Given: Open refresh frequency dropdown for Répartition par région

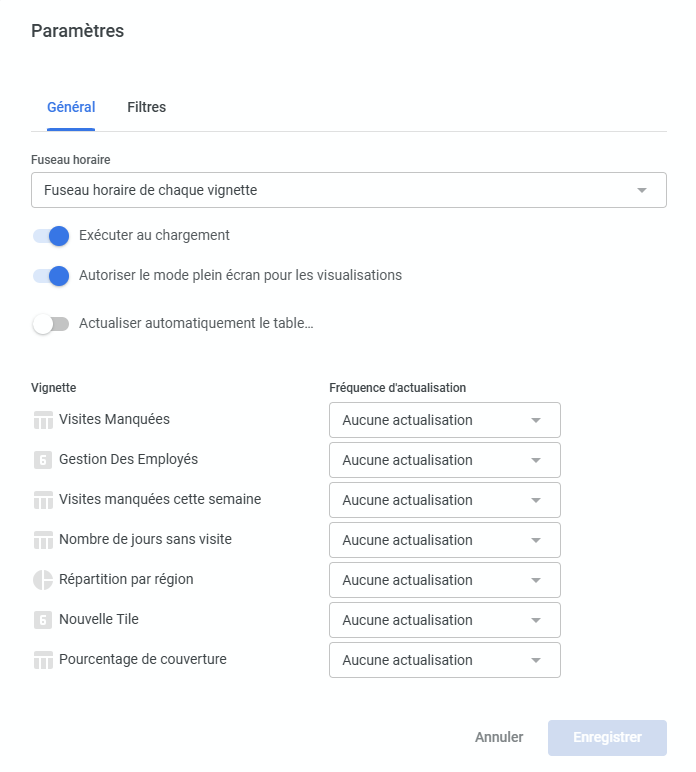Looking at the screenshot, I should pyautogui.click(x=444, y=580).
